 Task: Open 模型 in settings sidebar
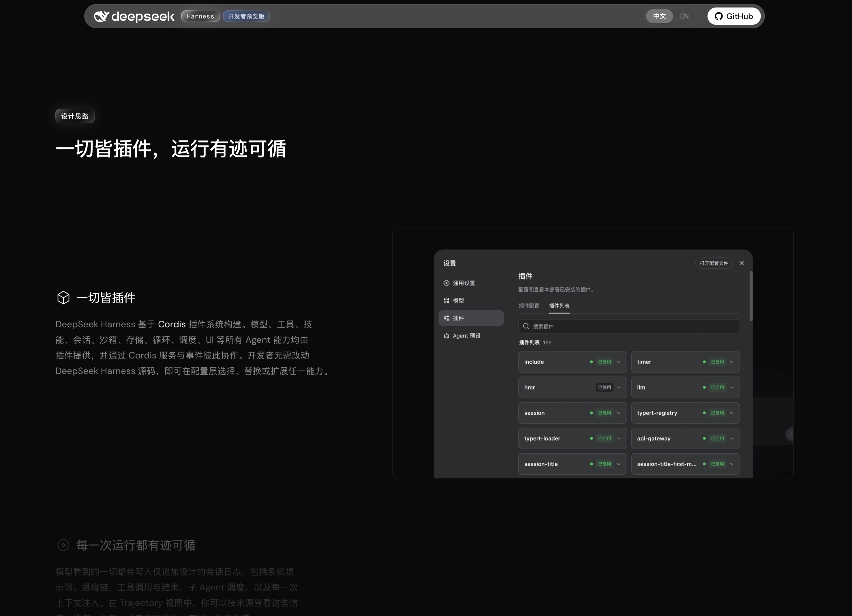[x=471, y=301]
